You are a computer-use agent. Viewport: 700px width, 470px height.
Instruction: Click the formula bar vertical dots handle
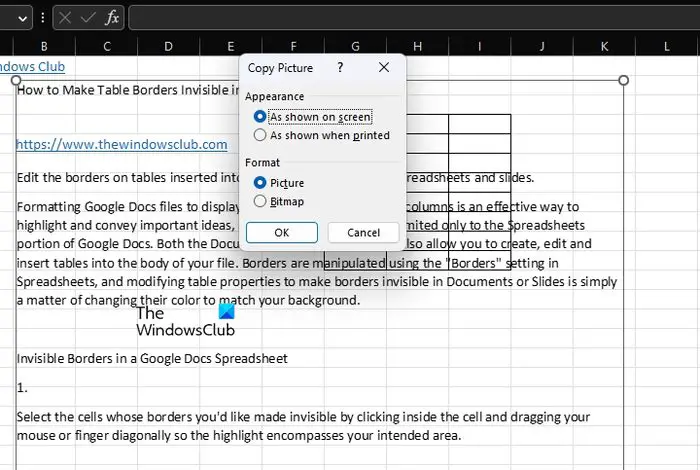(x=42, y=18)
